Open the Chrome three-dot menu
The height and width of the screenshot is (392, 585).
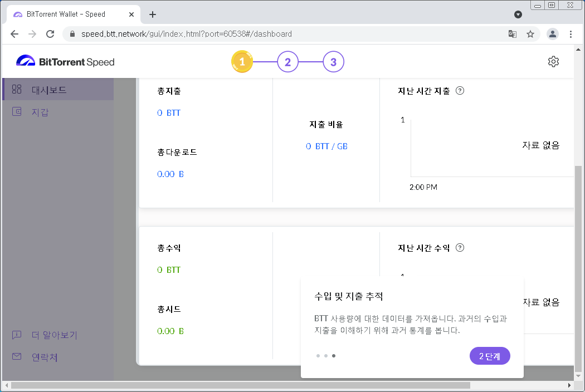click(571, 34)
